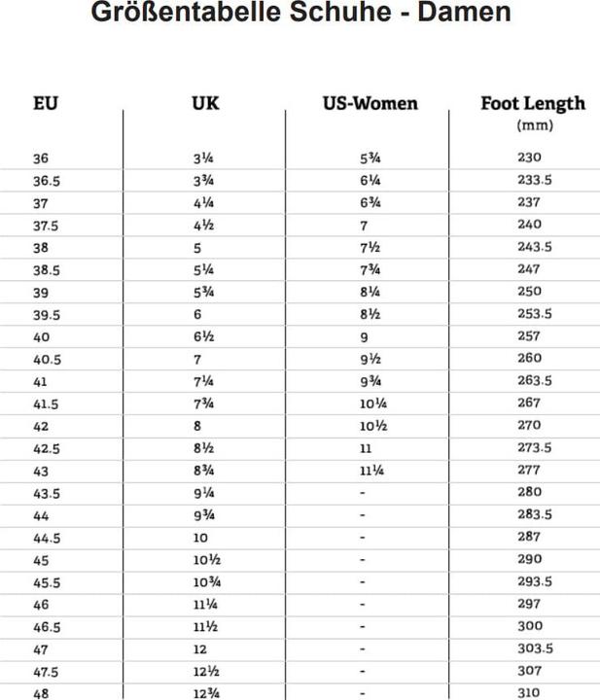Viewport: 600px width, 700px height.
Task: Click the title "Größentabelle Schuhe - Damen"
Action: tap(300, 14)
